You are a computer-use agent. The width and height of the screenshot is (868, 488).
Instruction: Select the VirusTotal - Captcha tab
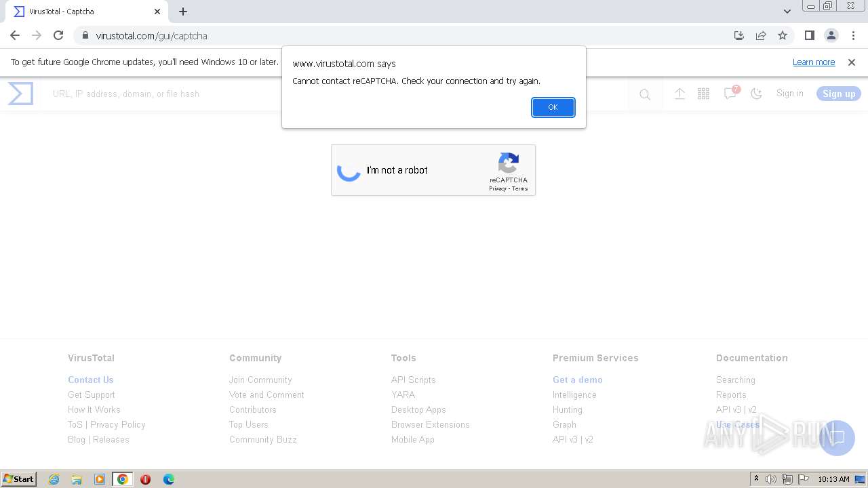(87, 12)
